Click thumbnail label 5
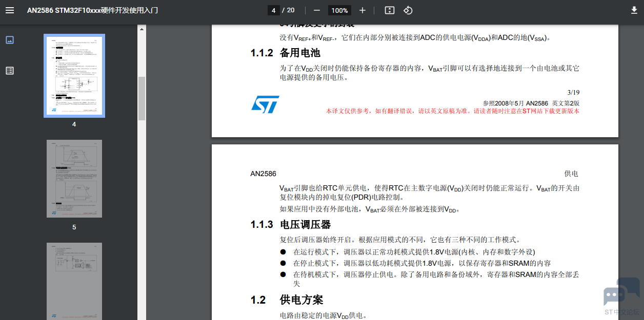Viewport: 644px width, 320px height. [x=74, y=227]
